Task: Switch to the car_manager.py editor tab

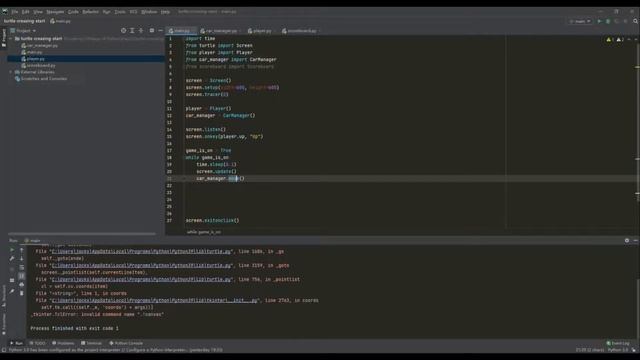Action: tap(221, 31)
